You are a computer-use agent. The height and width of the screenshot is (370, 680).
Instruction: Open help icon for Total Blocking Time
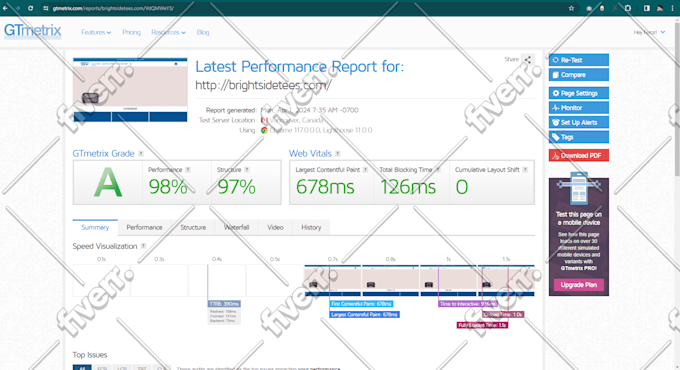click(x=438, y=170)
